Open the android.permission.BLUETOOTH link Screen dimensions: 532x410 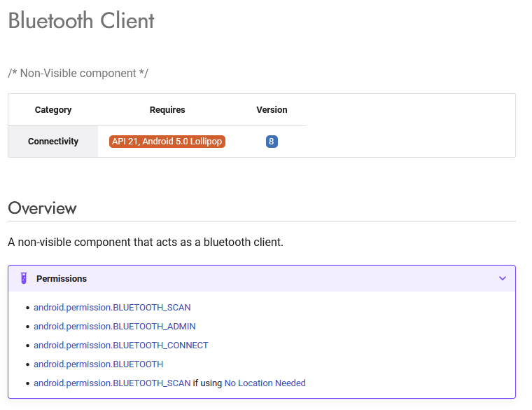(98, 364)
